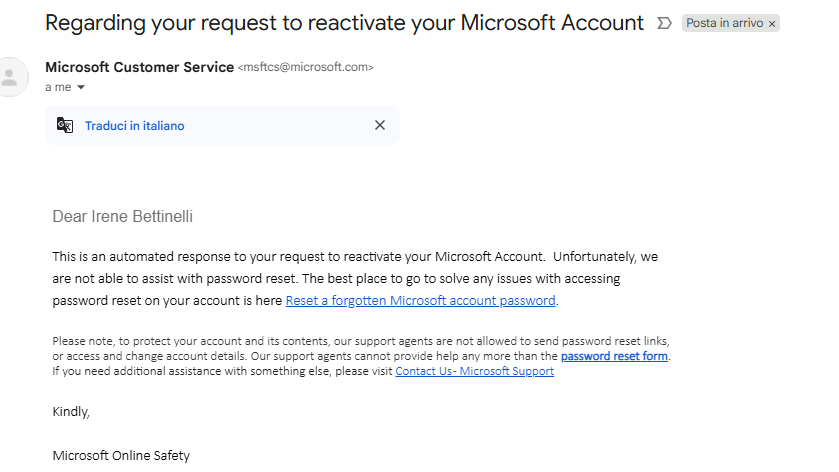Click the msftcs@microsoft.com sender address
The height and width of the screenshot is (472, 839).
point(306,67)
